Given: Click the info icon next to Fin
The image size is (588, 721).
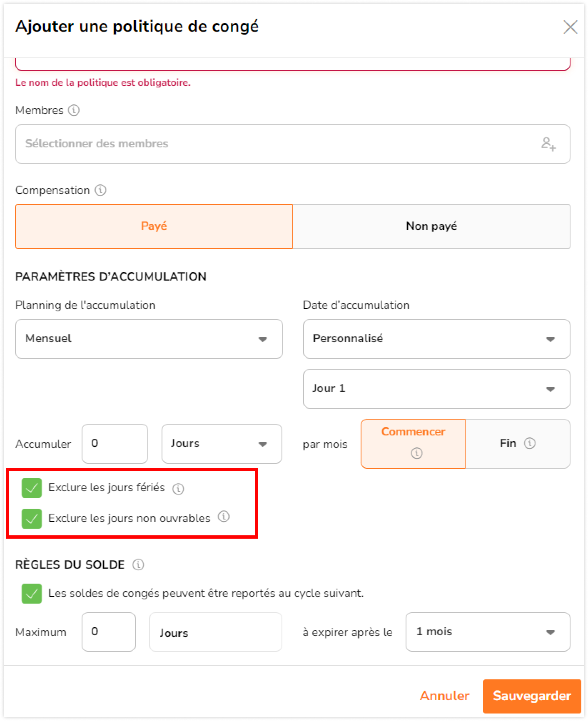Looking at the screenshot, I should click(x=530, y=443).
